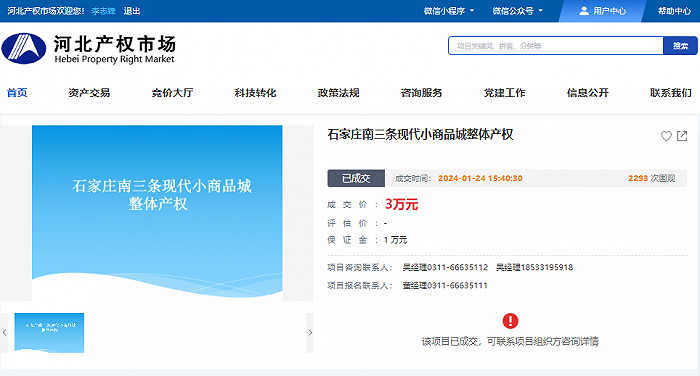Click the 河北产权市场欢迎您 greeting text
Viewport: 700px width, 376px height.
46,11
